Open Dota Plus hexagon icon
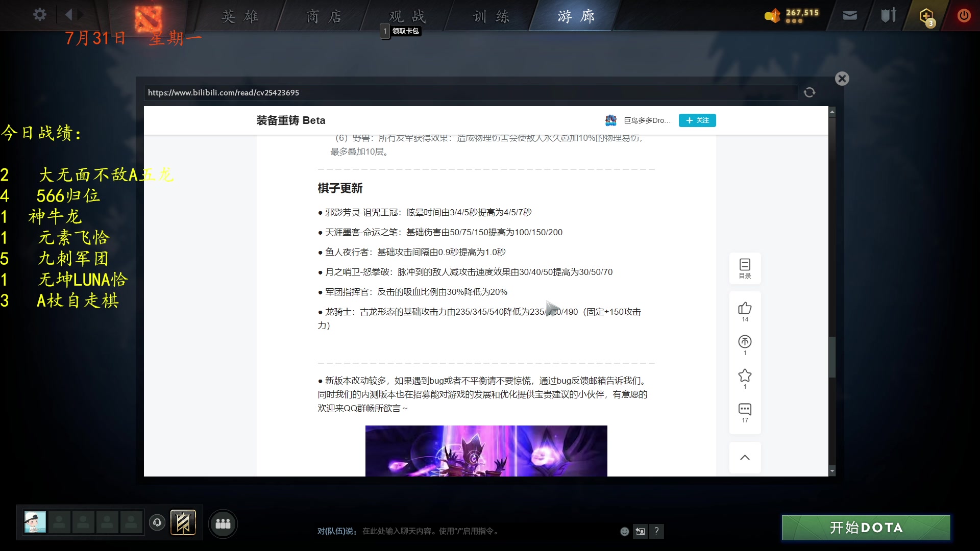 927,16
